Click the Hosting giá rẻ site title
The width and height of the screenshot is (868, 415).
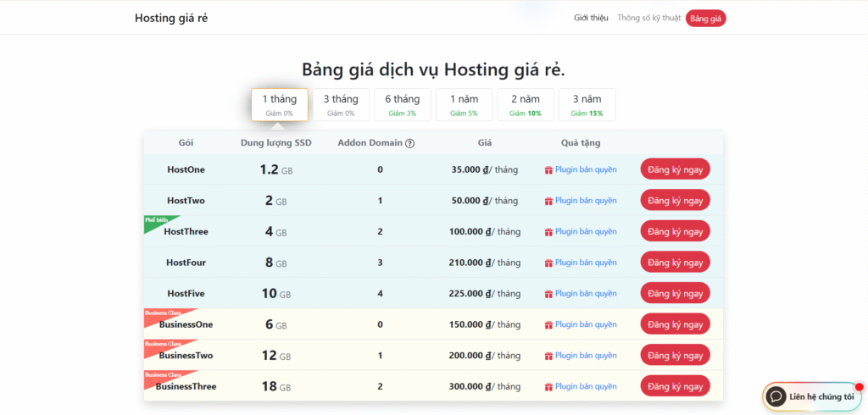pos(171,18)
